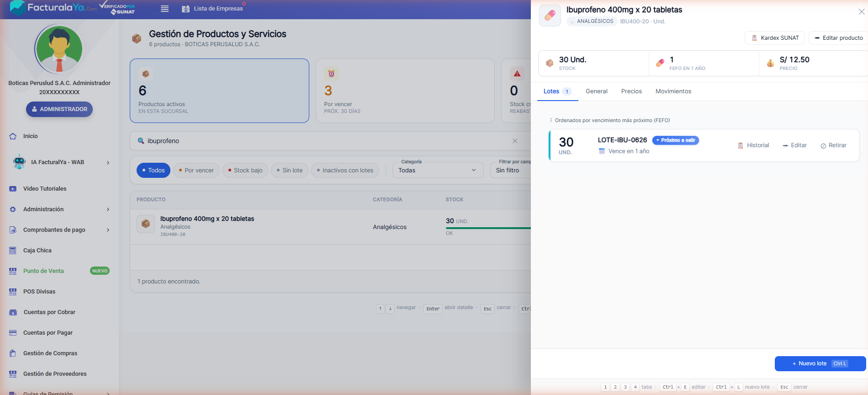This screenshot has height=395, width=868.
Task: Open Historial for LOTE-IBU-0626
Action: click(x=753, y=145)
